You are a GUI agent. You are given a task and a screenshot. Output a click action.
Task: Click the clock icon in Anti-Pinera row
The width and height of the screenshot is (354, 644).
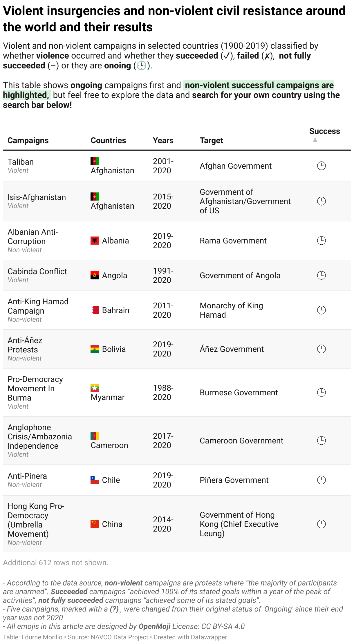pyautogui.click(x=321, y=480)
